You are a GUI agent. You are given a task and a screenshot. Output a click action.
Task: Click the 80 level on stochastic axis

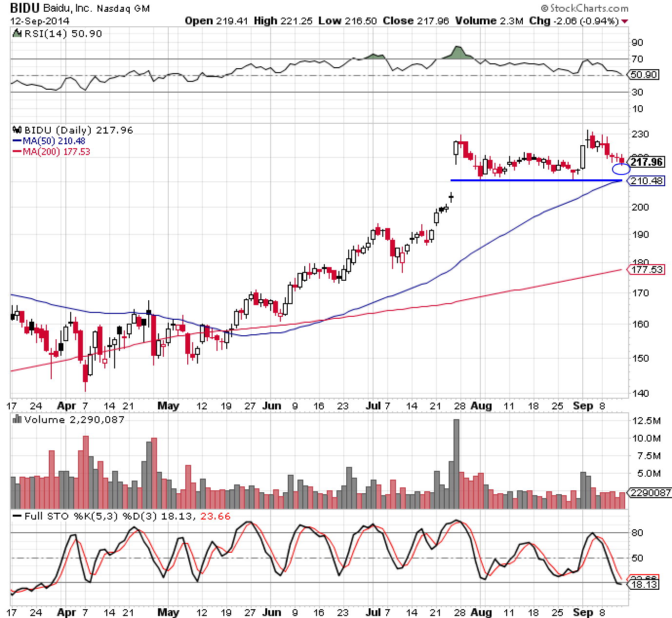click(638, 533)
